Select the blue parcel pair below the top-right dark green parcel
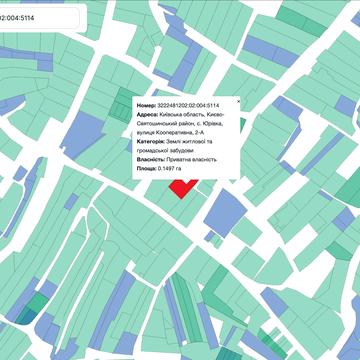 point(271,51)
